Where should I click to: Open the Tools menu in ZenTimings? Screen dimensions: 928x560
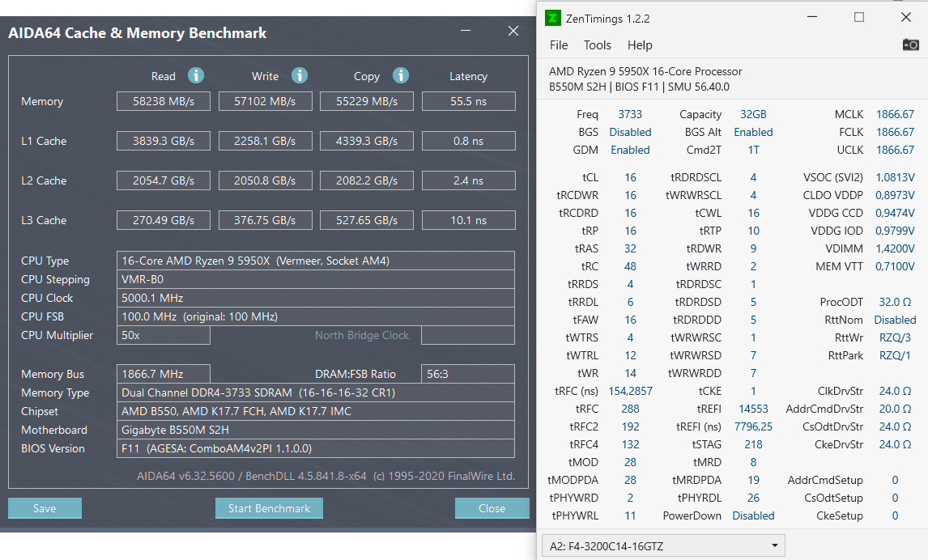[x=597, y=45]
